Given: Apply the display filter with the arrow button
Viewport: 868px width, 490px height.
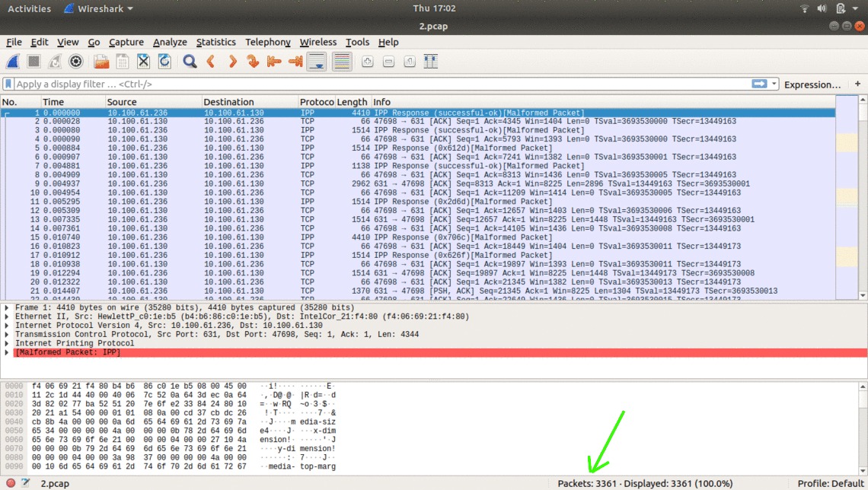Looking at the screenshot, I should 760,84.
